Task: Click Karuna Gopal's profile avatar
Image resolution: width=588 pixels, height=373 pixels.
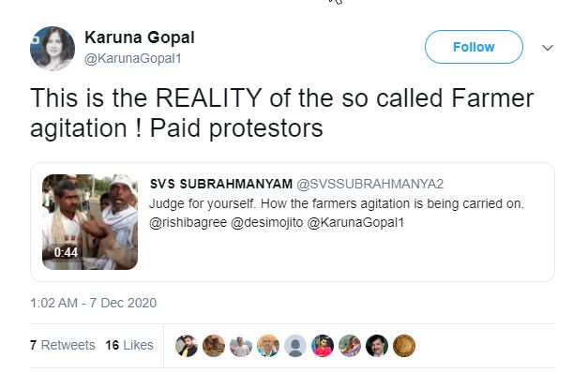Action: pyautogui.click(x=53, y=49)
